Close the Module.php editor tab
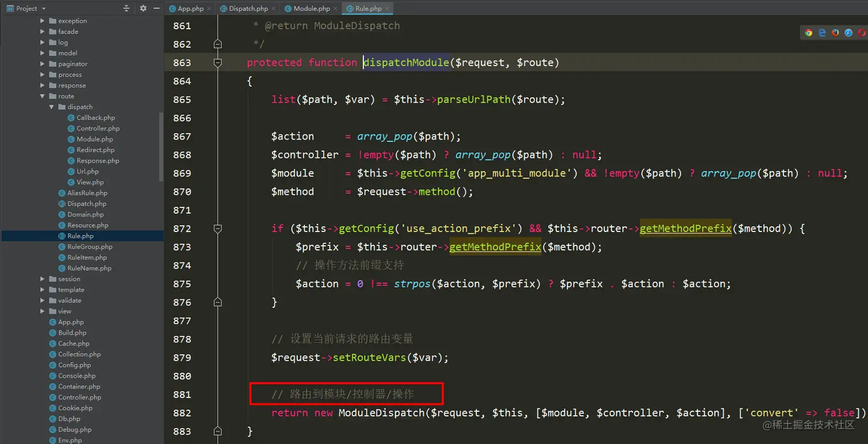The width and height of the screenshot is (868, 444). coord(335,9)
